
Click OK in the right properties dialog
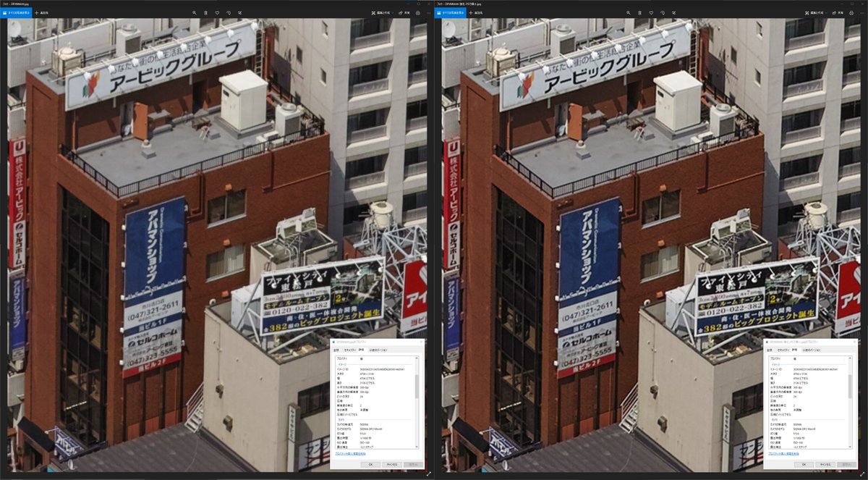pos(804,463)
